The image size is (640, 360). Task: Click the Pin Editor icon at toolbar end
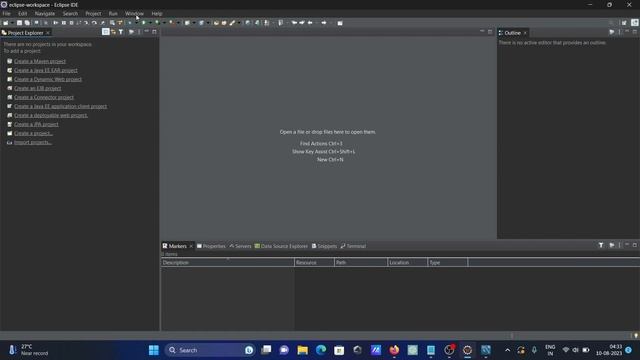pos(340,23)
